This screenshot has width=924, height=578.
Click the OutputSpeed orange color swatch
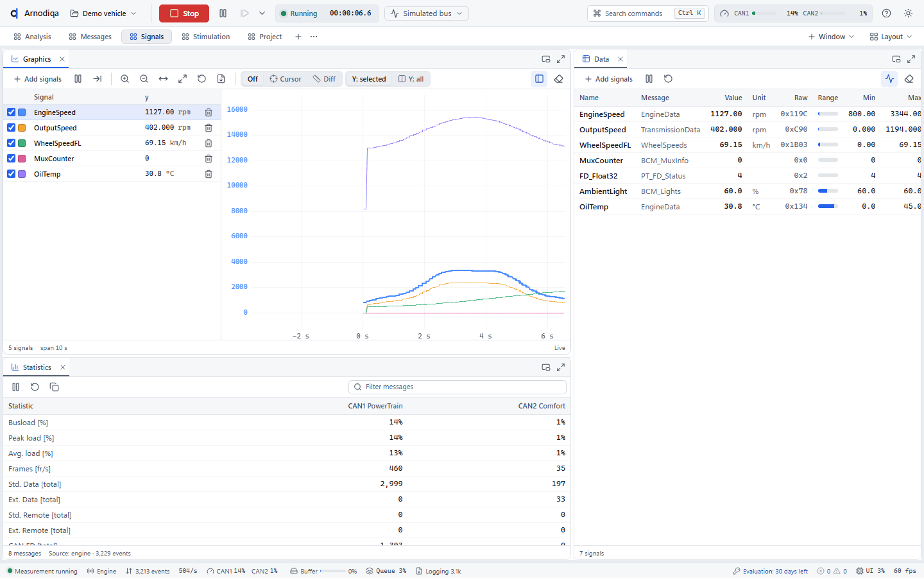click(22, 128)
